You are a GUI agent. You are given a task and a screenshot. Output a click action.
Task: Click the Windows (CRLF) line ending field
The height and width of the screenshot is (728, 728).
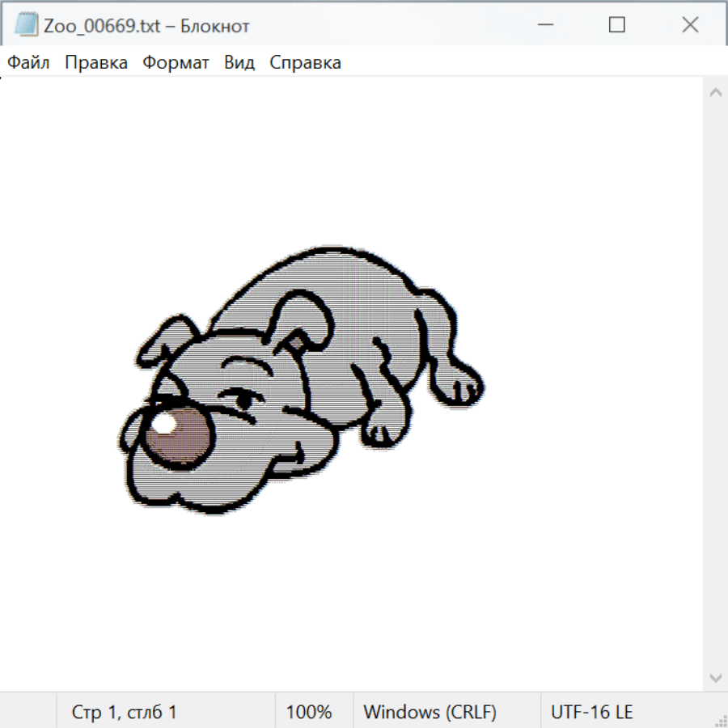tap(430, 712)
